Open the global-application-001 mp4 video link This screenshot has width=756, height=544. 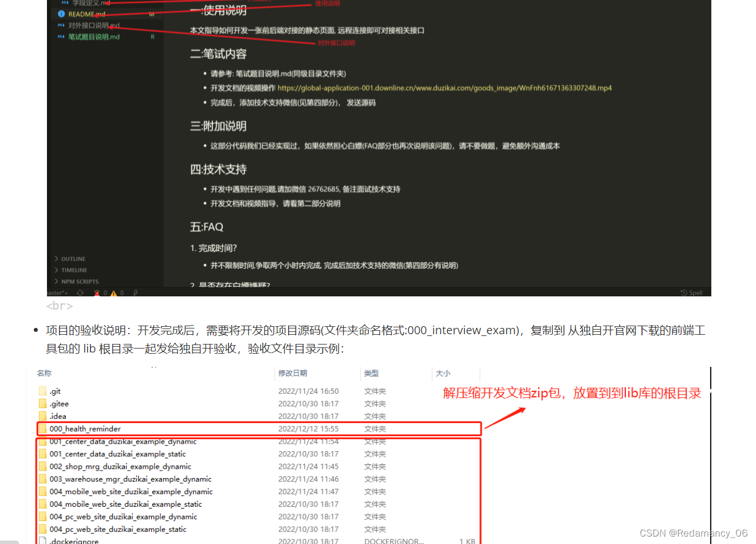point(444,88)
